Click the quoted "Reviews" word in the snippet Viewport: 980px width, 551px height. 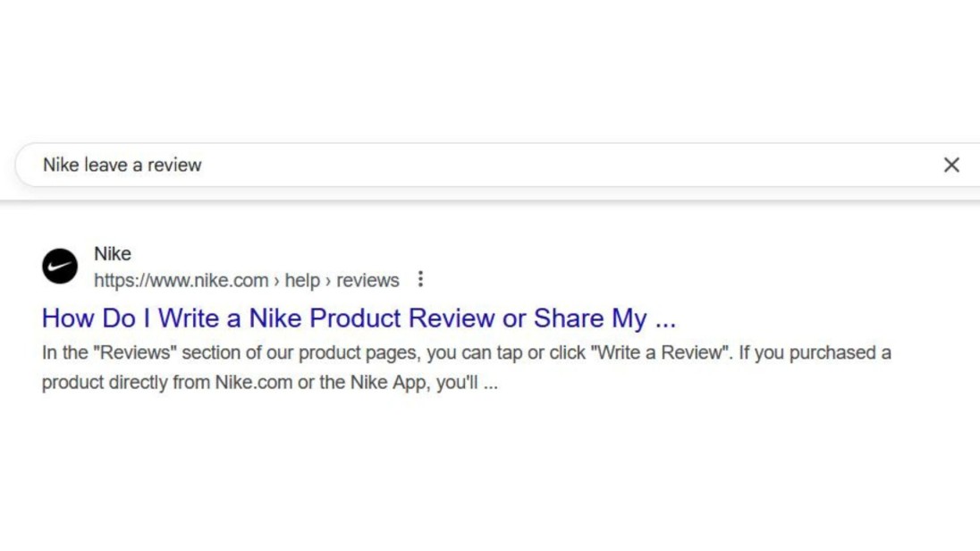click(135, 352)
